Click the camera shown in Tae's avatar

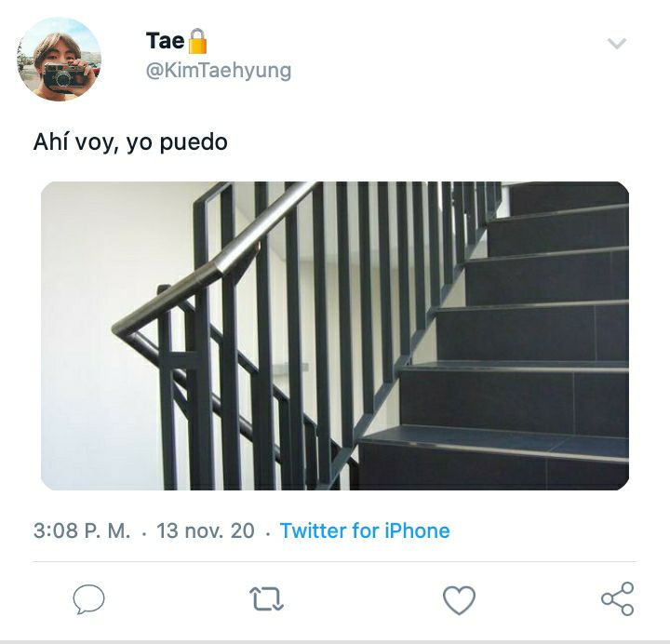click(x=64, y=77)
